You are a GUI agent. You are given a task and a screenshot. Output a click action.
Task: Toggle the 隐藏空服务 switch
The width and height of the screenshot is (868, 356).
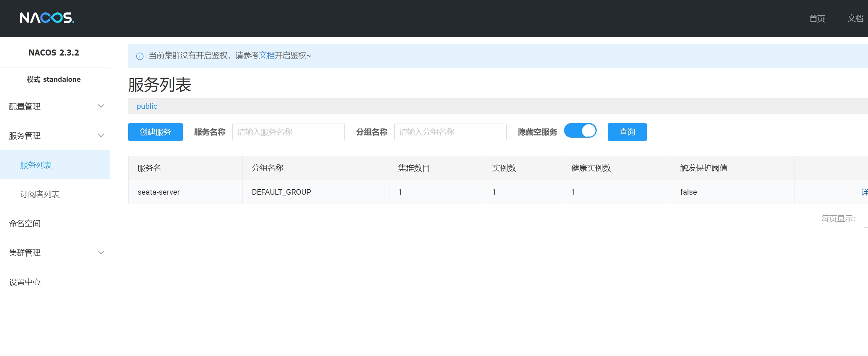pyautogui.click(x=580, y=131)
